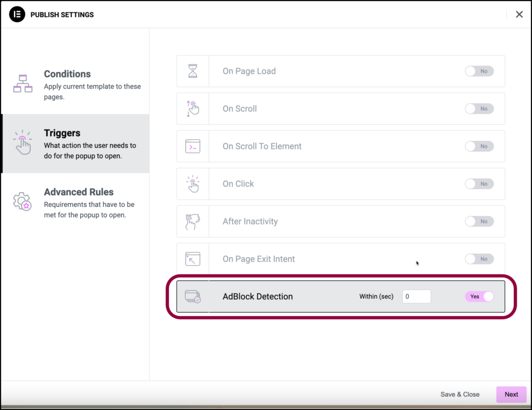Image resolution: width=532 pixels, height=410 pixels.
Task: Click the exit arrow icon for On Page Exit Intent
Action: click(193, 259)
